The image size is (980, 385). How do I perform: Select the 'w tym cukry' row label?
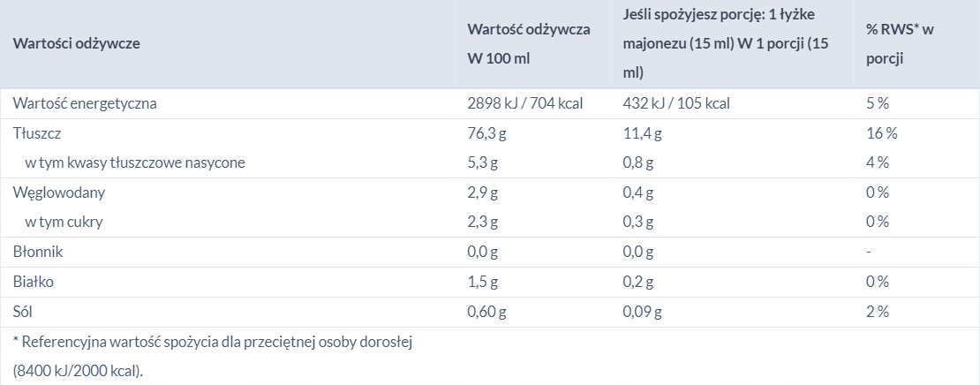(64, 222)
